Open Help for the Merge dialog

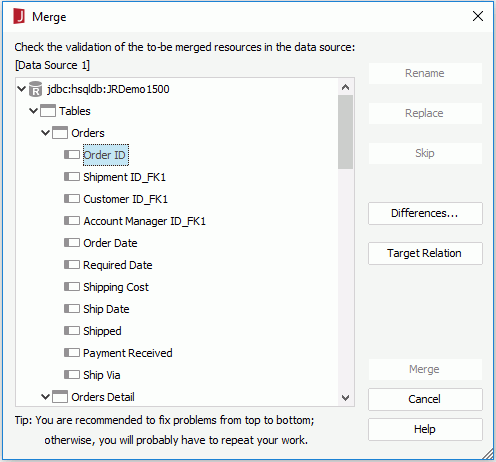click(x=425, y=429)
